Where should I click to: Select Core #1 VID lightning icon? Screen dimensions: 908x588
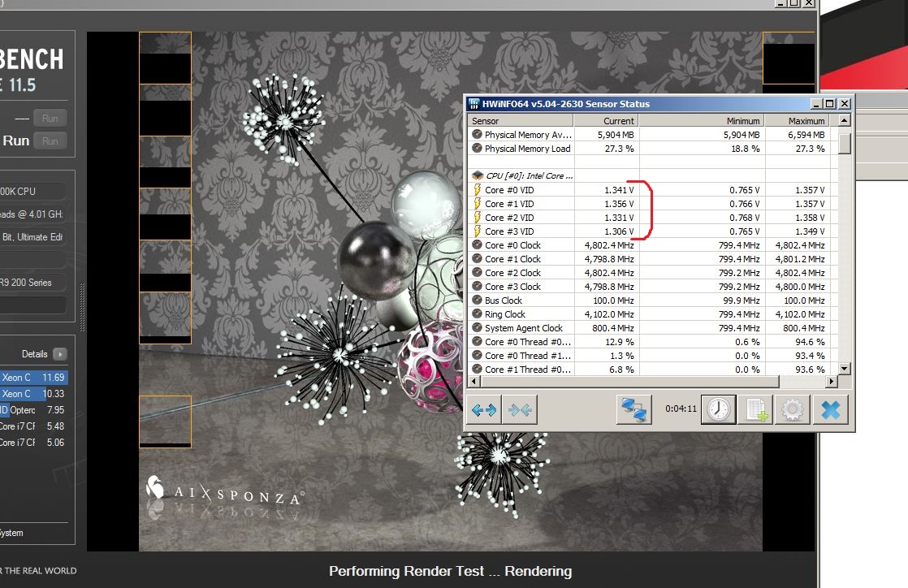click(478, 203)
